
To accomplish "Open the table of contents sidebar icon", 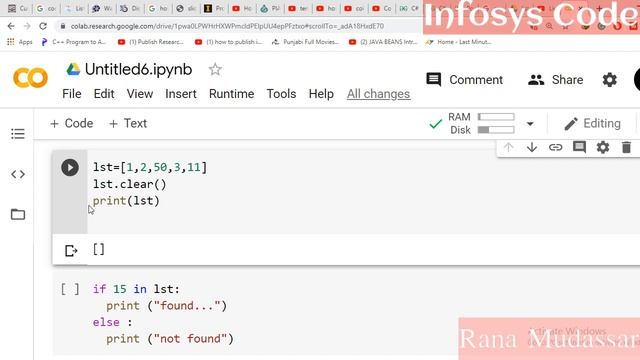I will pyautogui.click(x=18, y=134).
